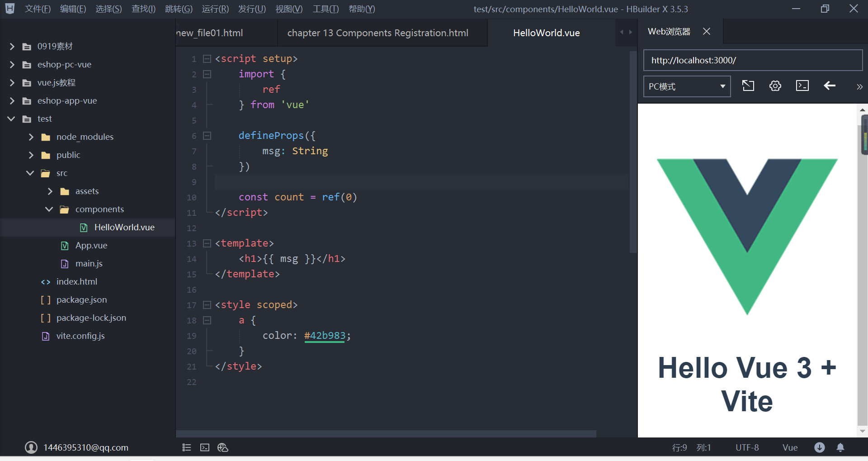Open the browser settings gear icon

(775, 86)
